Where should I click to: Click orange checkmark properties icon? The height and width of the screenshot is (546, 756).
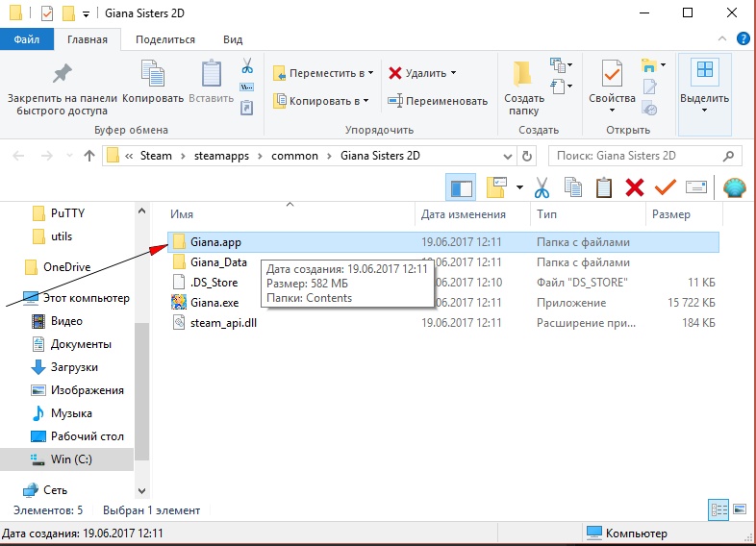666,187
